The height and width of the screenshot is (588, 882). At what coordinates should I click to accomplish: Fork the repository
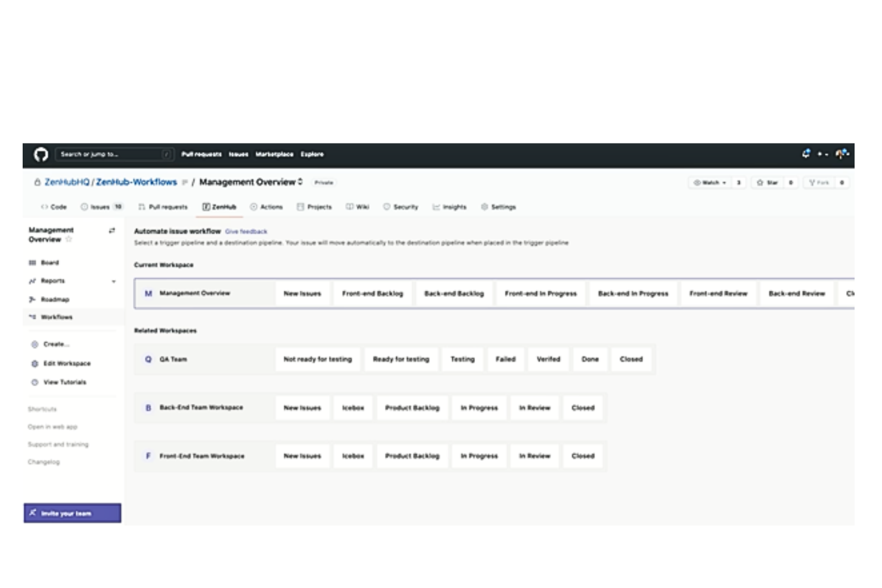pyautogui.click(x=819, y=183)
